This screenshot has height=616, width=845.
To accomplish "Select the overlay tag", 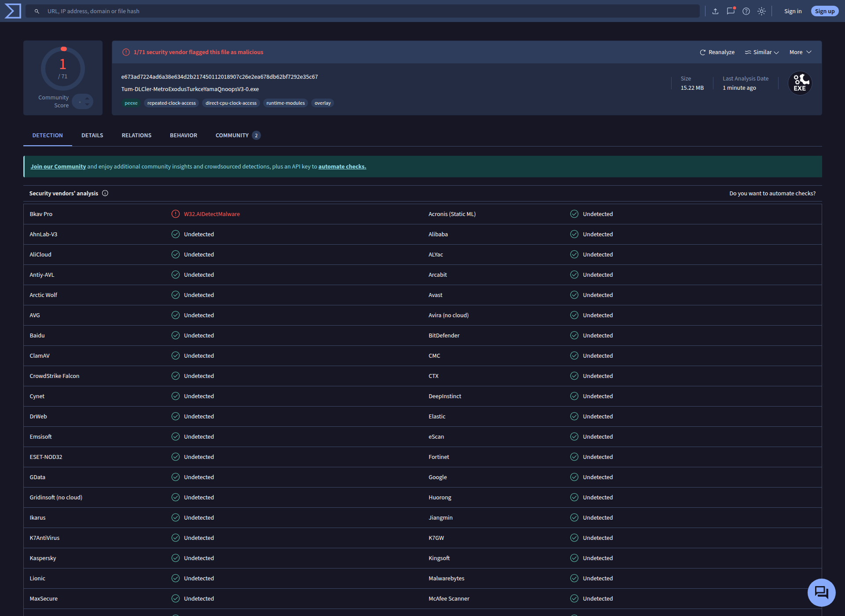I will [x=323, y=103].
